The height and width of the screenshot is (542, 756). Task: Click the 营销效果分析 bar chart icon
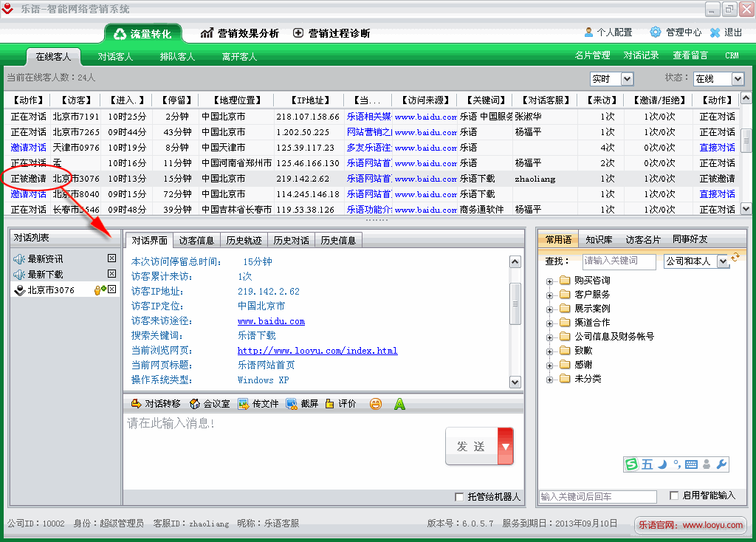click(x=207, y=32)
